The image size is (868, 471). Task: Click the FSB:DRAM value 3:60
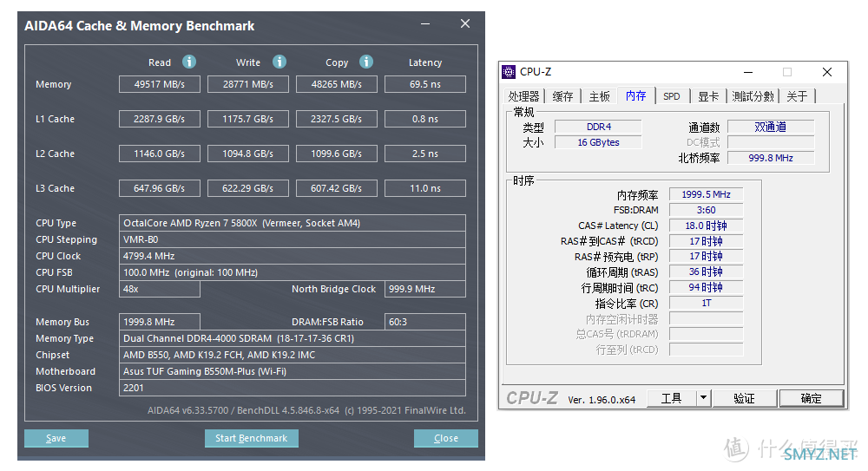tap(706, 210)
